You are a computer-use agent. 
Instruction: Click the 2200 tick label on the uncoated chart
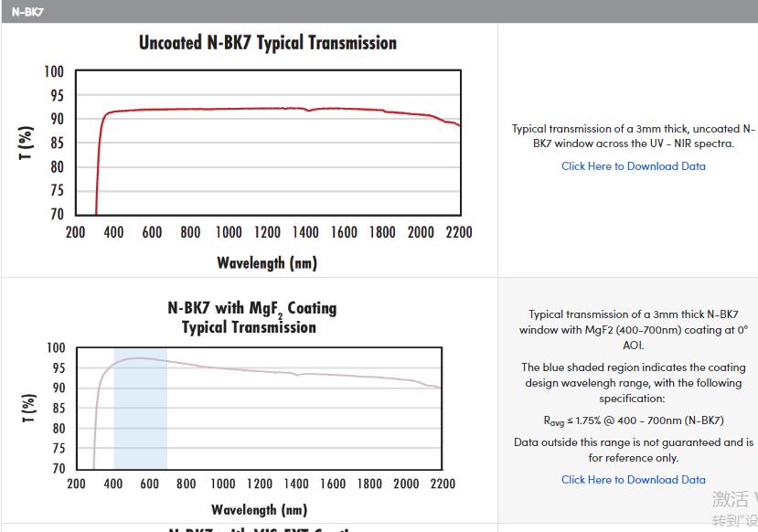point(458,232)
